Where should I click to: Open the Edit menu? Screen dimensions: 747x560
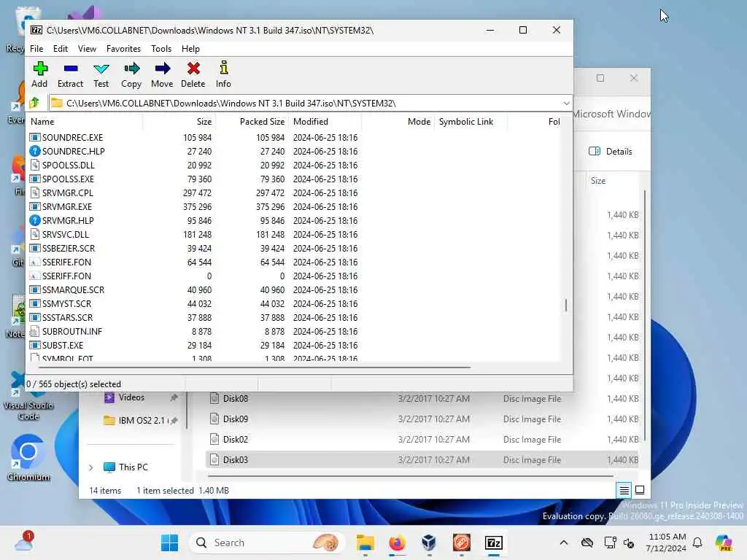(60, 49)
